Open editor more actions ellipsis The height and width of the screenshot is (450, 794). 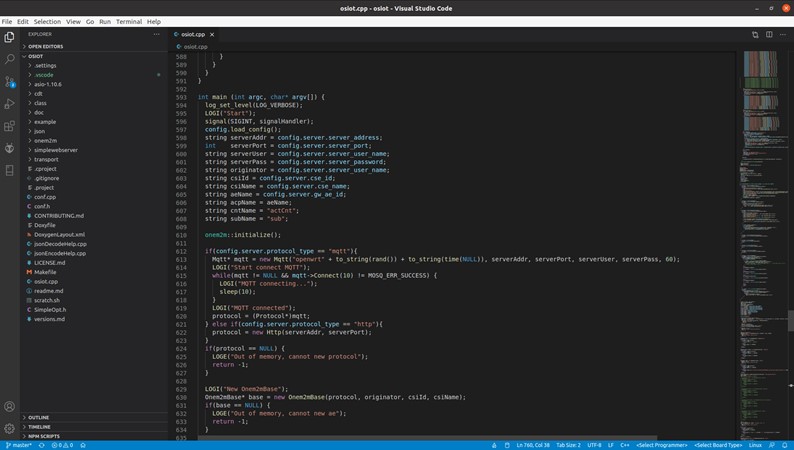pos(783,34)
